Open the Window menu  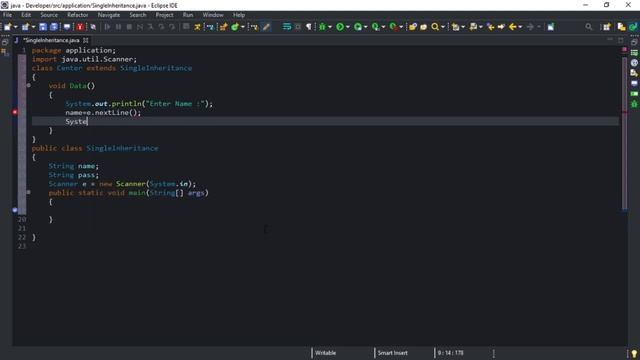coord(213,15)
